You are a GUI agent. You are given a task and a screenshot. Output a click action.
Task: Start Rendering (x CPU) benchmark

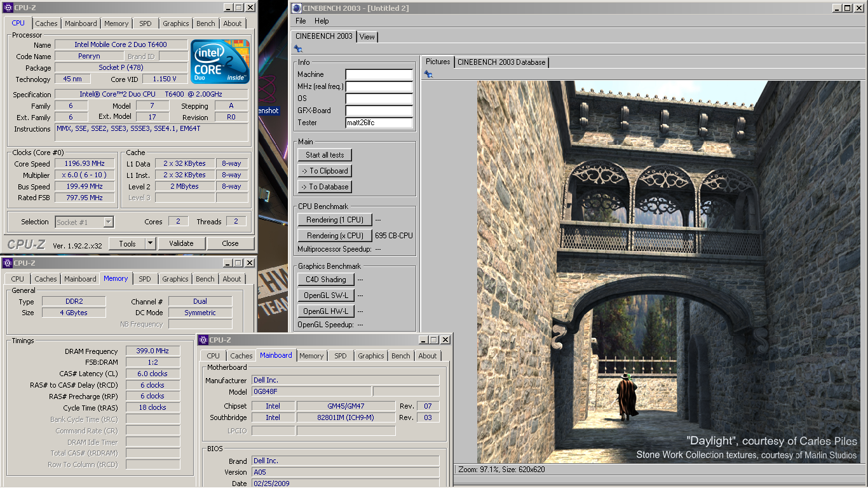click(335, 236)
